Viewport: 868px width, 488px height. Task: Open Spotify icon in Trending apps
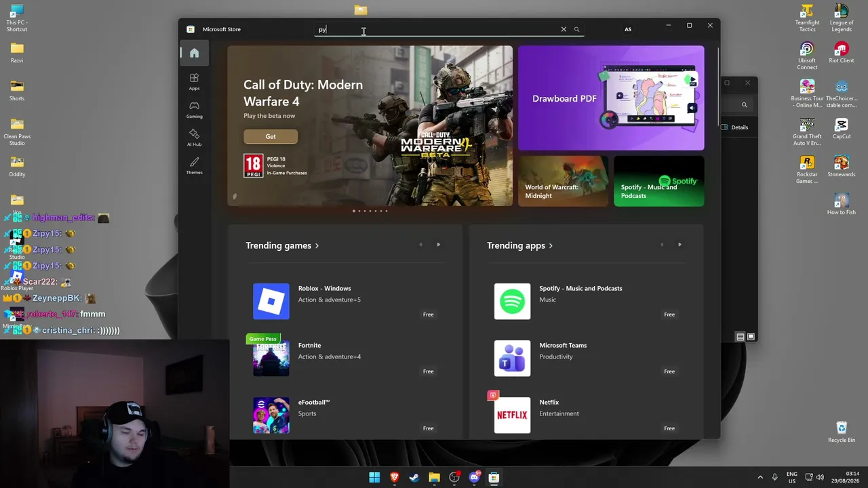click(512, 301)
